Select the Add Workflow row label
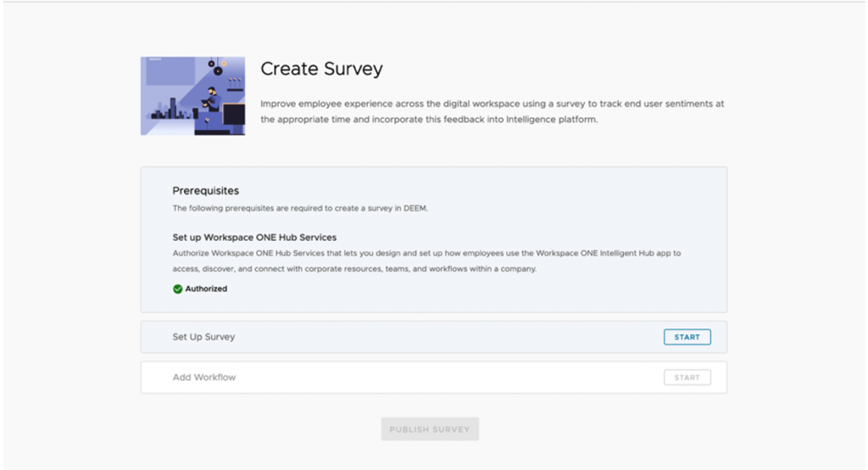The image size is (868, 470). pos(204,378)
